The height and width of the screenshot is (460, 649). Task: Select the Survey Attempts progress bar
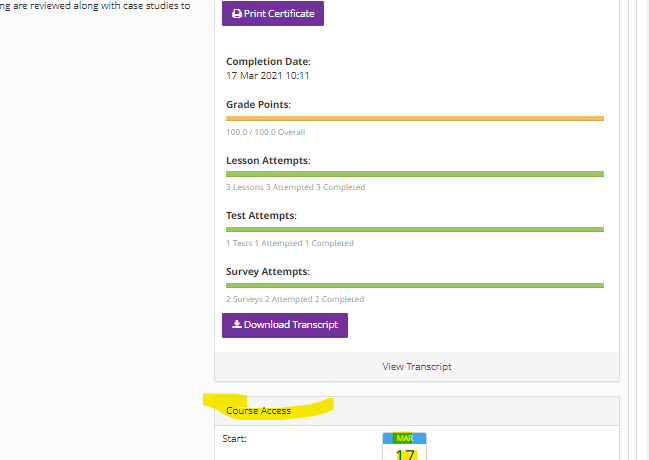pyautogui.click(x=415, y=285)
